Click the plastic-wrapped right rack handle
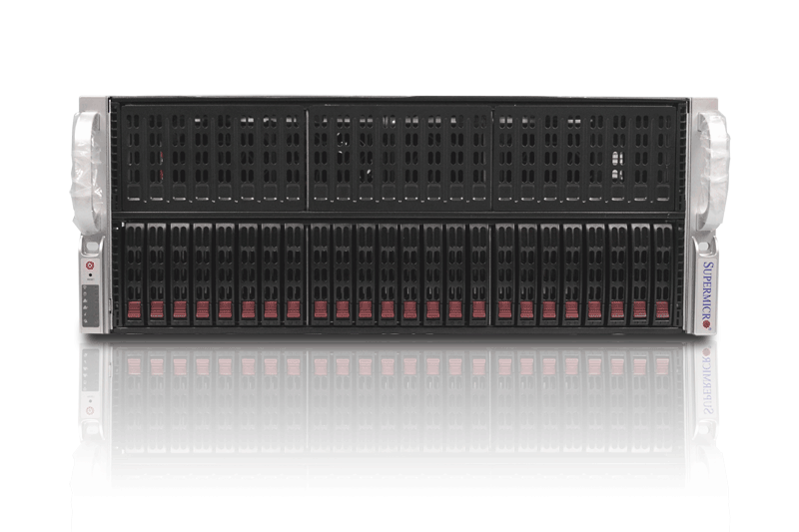The height and width of the screenshot is (532, 799). 712,171
